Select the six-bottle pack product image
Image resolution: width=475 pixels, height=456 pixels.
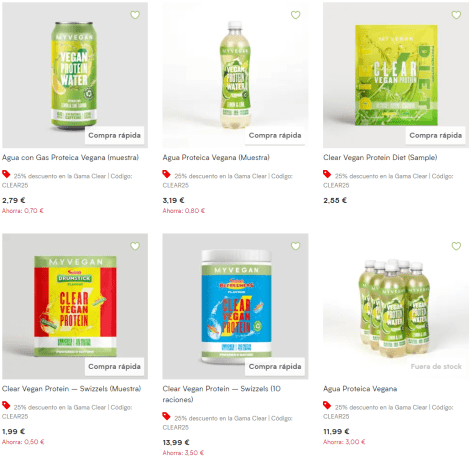[396, 306]
